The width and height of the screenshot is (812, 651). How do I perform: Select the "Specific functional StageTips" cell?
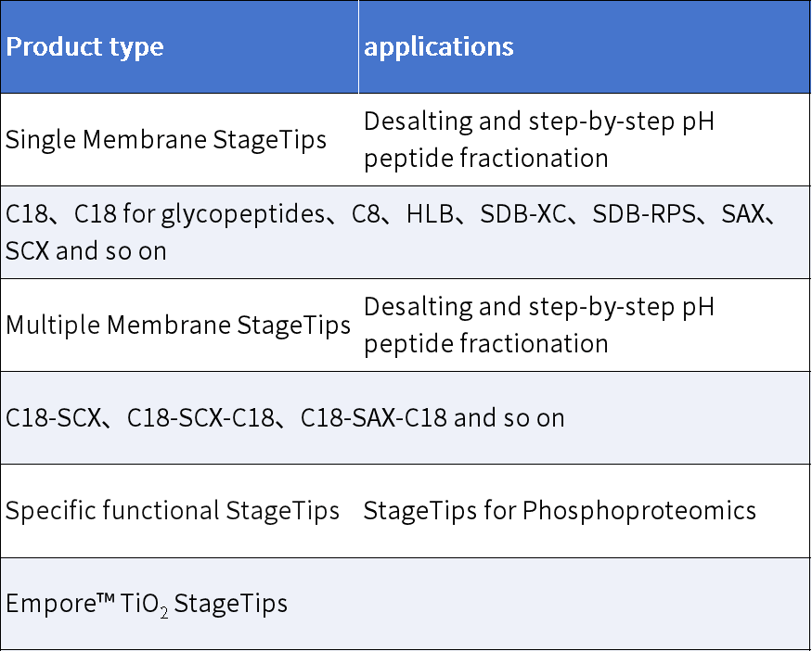(x=173, y=511)
